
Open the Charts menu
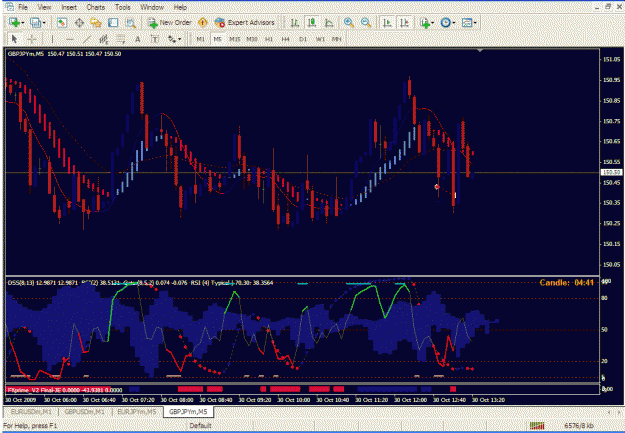[96, 7]
